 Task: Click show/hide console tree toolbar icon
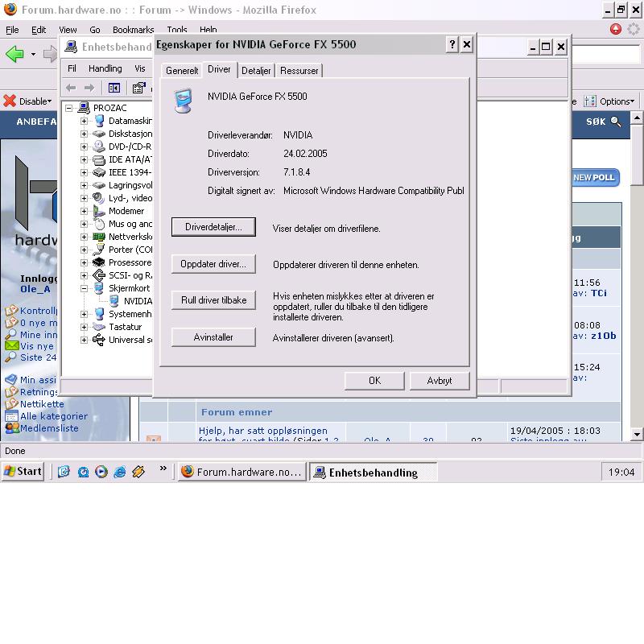tap(114, 88)
